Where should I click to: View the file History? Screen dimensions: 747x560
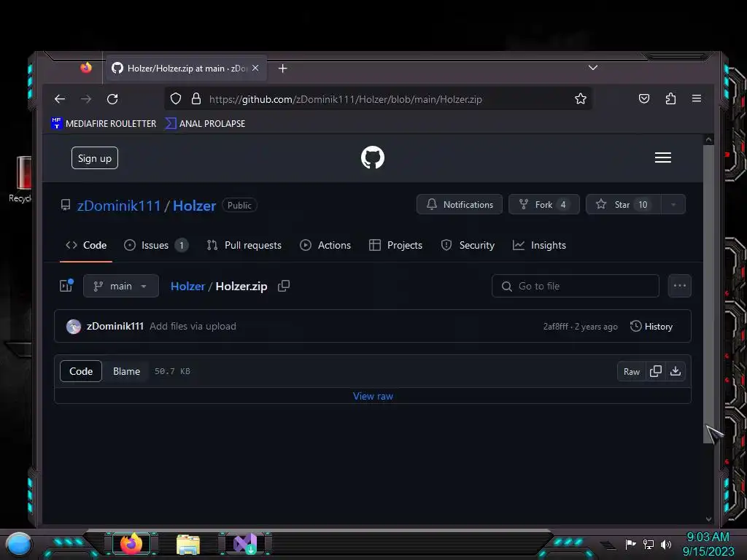tap(651, 326)
